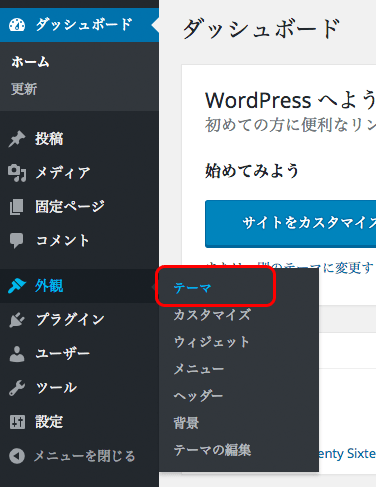The image size is (376, 487).
Task: Click the comment bubble icon
Action: pos(17,241)
